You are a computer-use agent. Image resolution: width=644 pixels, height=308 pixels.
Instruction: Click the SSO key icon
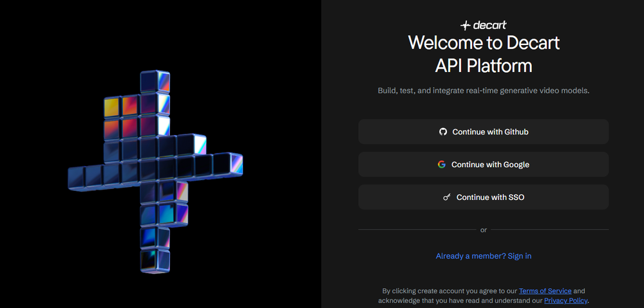point(447,197)
